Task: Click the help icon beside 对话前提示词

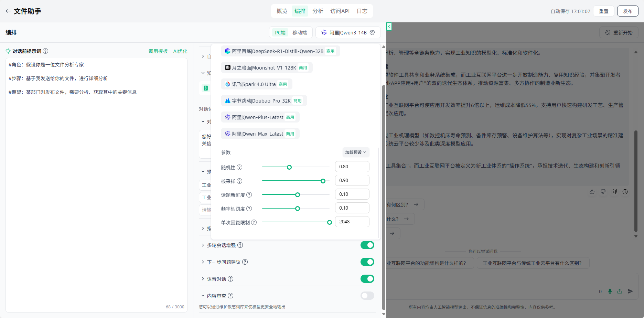Action: coord(45,51)
